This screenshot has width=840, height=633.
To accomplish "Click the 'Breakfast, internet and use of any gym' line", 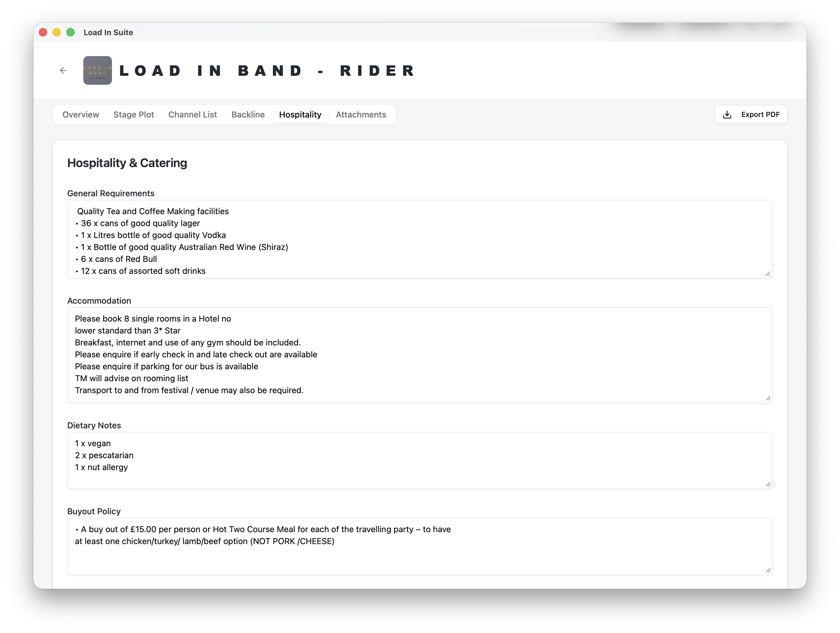I will click(x=187, y=343).
